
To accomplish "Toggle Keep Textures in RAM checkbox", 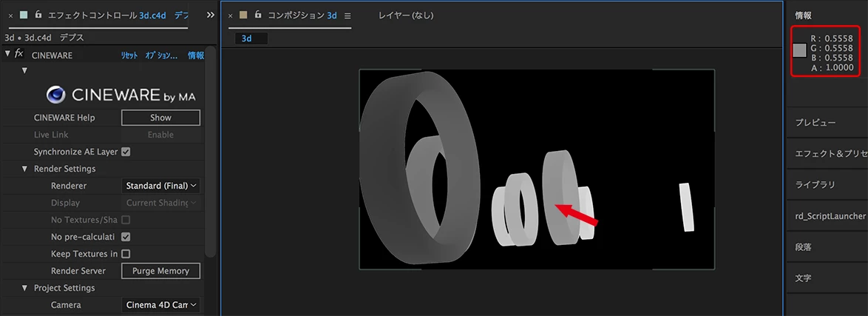I will pos(126,254).
